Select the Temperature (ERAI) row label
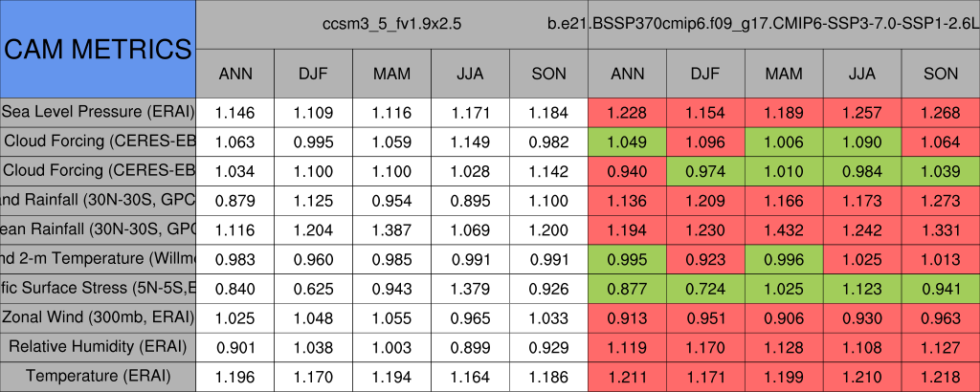This screenshot has height=392, width=980. pos(98,376)
